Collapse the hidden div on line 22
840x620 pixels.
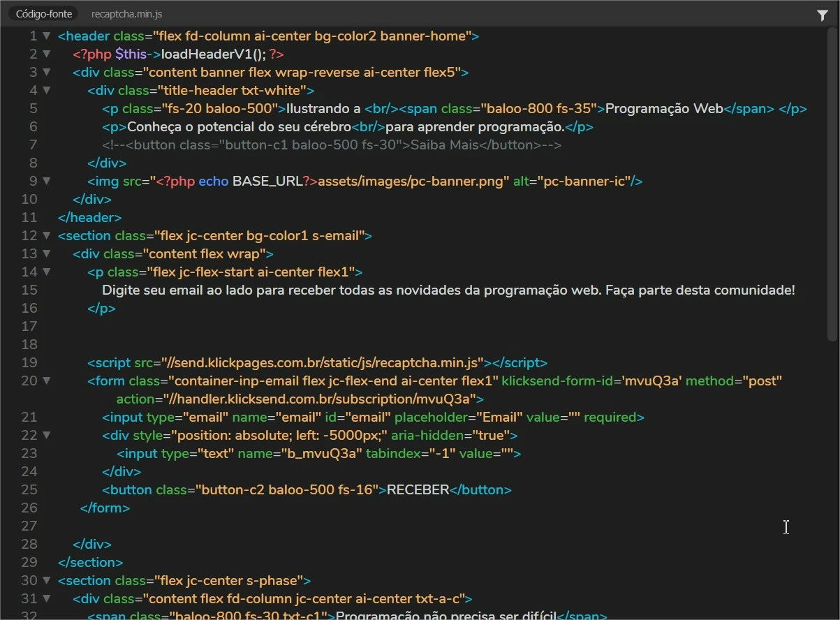pos(46,435)
